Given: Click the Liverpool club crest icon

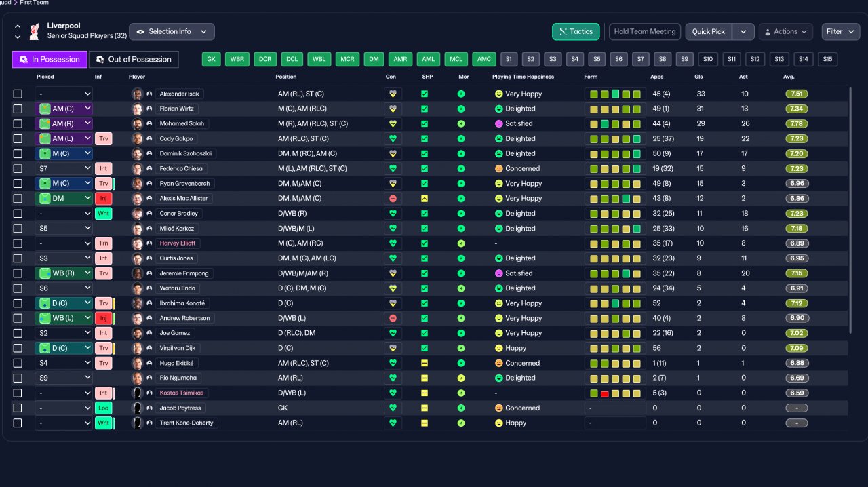Looking at the screenshot, I should pyautogui.click(x=35, y=31).
